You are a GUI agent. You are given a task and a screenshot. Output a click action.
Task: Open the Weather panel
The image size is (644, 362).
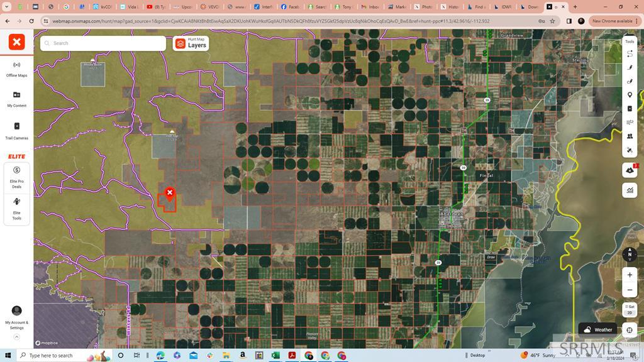pyautogui.click(x=597, y=329)
